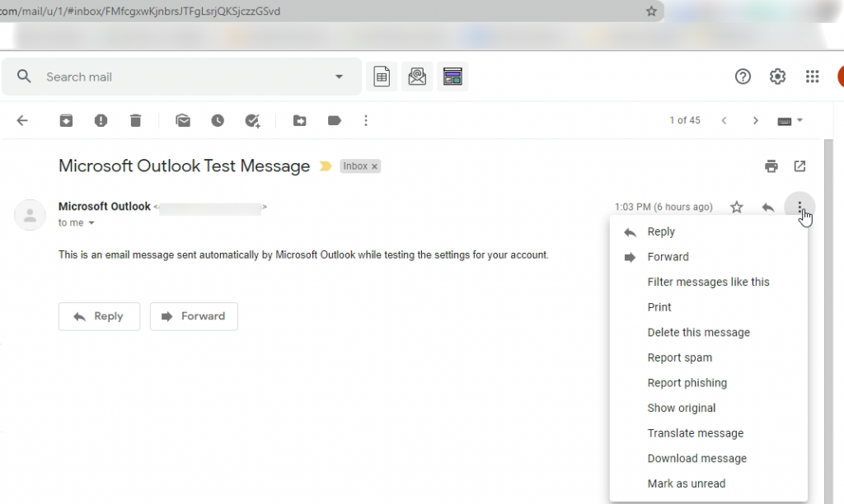Select 'Filter messages like this'
844x504 pixels.
[x=708, y=282]
